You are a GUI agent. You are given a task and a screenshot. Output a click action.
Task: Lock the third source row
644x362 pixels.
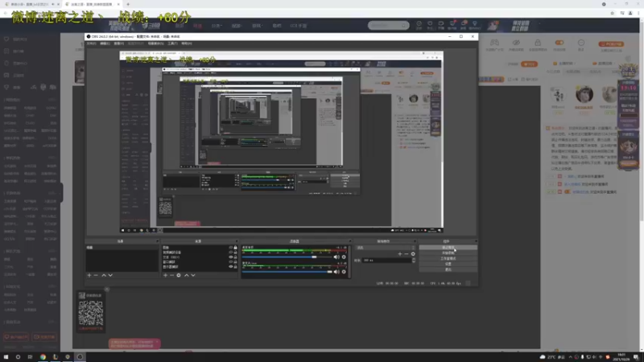[x=235, y=257]
